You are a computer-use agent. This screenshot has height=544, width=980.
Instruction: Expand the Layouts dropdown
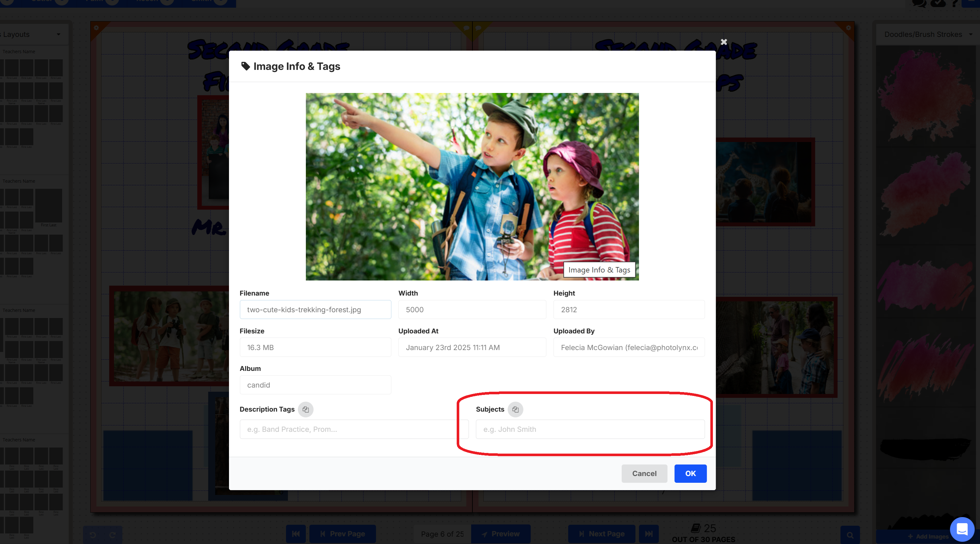point(58,34)
